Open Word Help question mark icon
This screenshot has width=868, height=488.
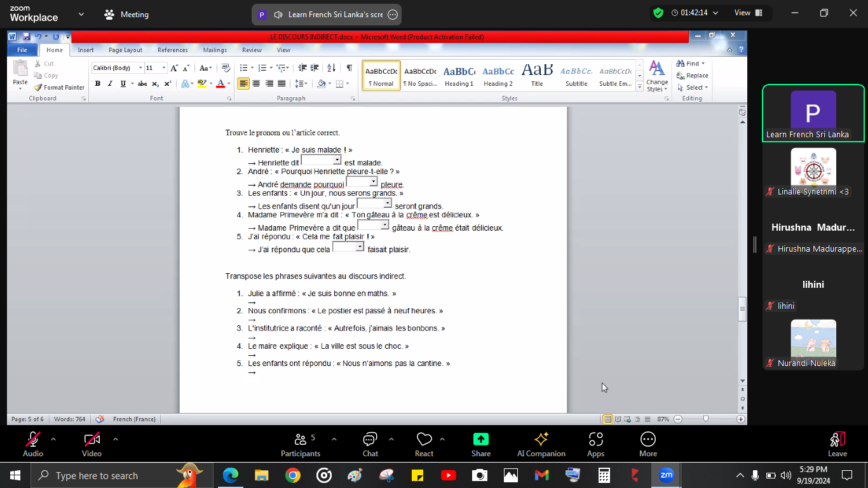[x=740, y=50]
